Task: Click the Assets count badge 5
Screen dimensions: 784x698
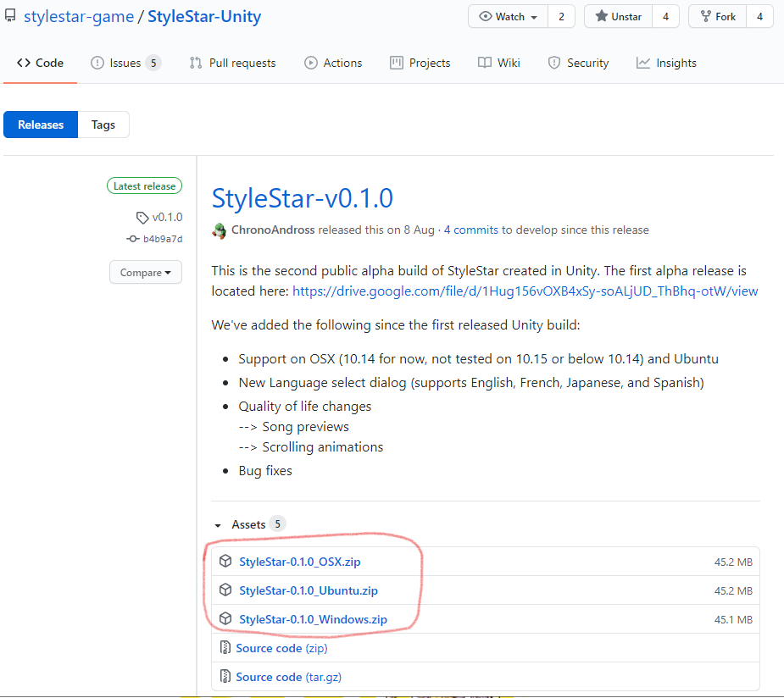Action: click(x=277, y=524)
